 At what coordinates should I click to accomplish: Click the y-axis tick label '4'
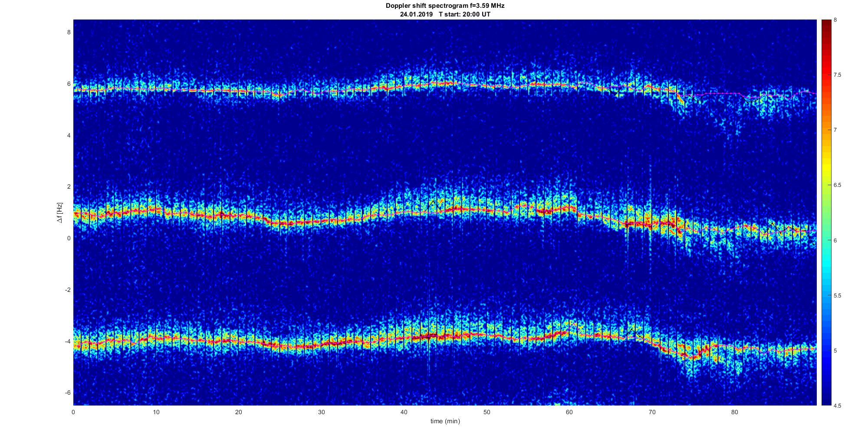tap(69, 135)
